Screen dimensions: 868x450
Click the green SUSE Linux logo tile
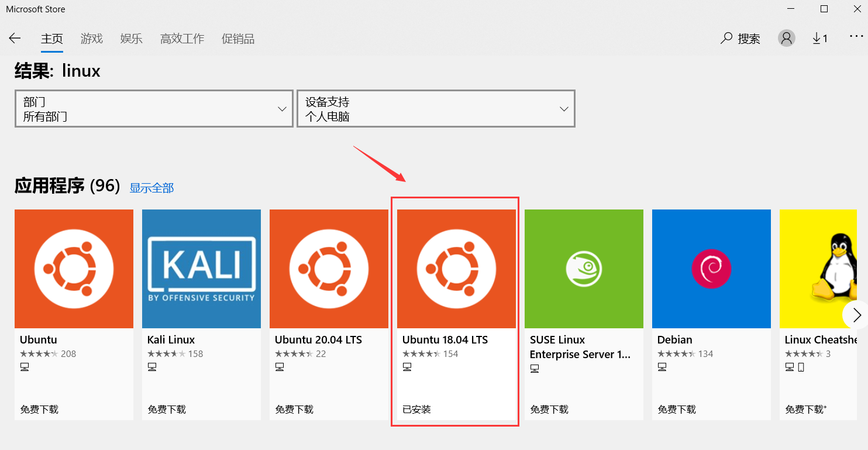point(584,269)
